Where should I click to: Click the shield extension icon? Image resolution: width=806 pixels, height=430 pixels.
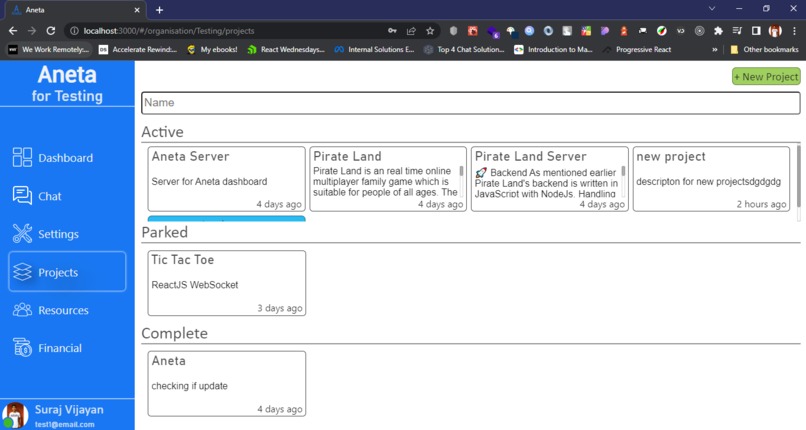[453, 31]
